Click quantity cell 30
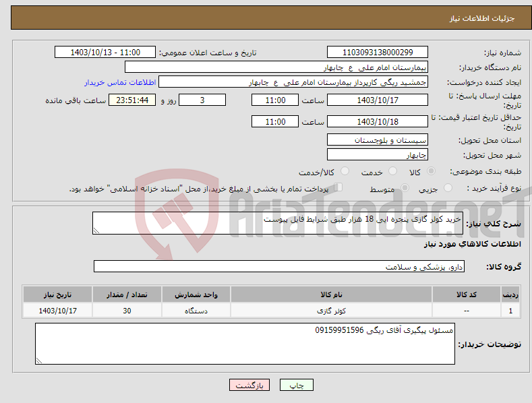The image size is (532, 403). (x=127, y=311)
